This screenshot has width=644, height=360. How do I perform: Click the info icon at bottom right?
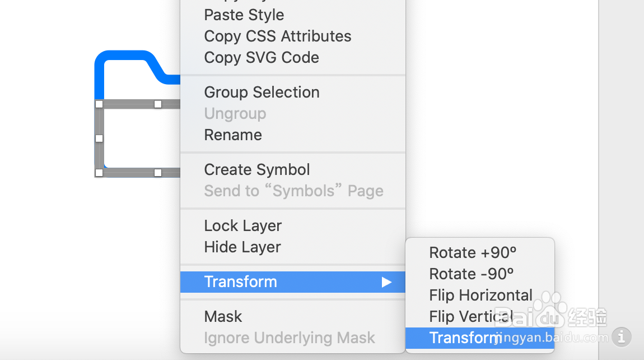(x=621, y=337)
